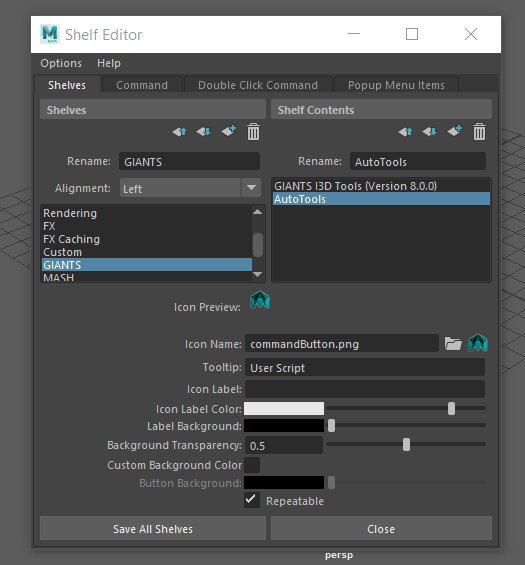The height and width of the screenshot is (565, 525).
Task: Click Background Transparency value field 0.5
Action: 284,445
